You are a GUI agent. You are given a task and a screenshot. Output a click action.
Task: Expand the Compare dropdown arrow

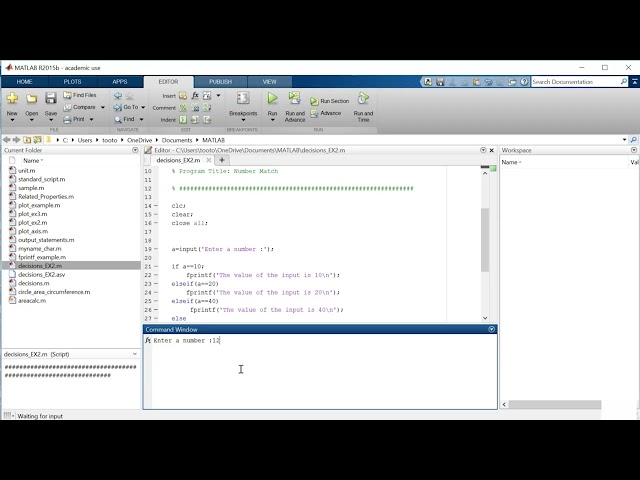(x=103, y=107)
